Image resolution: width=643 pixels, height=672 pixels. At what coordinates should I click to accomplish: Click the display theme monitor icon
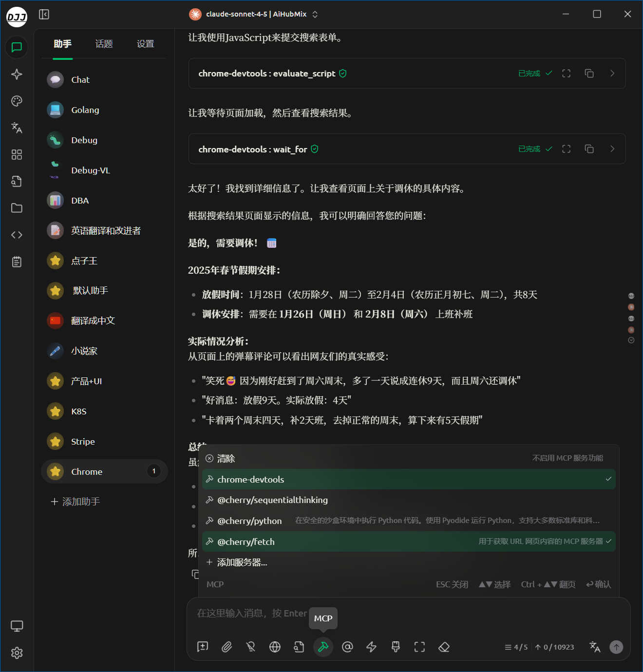click(x=17, y=626)
